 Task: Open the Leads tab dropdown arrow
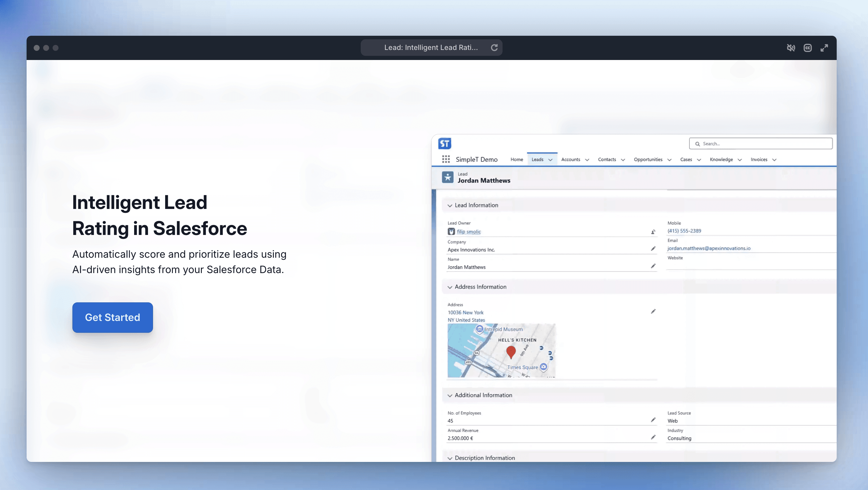[550, 160]
